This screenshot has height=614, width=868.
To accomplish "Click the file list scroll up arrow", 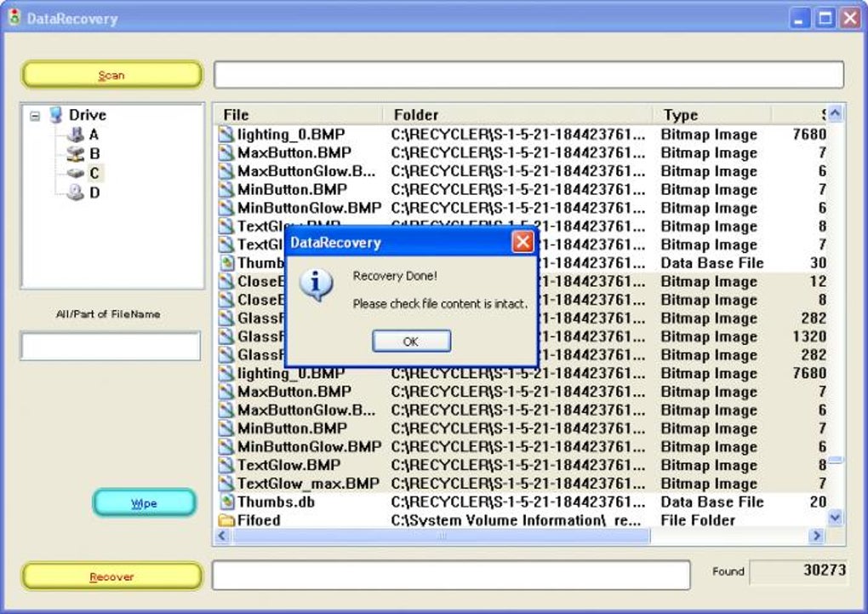I will (x=836, y=113).
